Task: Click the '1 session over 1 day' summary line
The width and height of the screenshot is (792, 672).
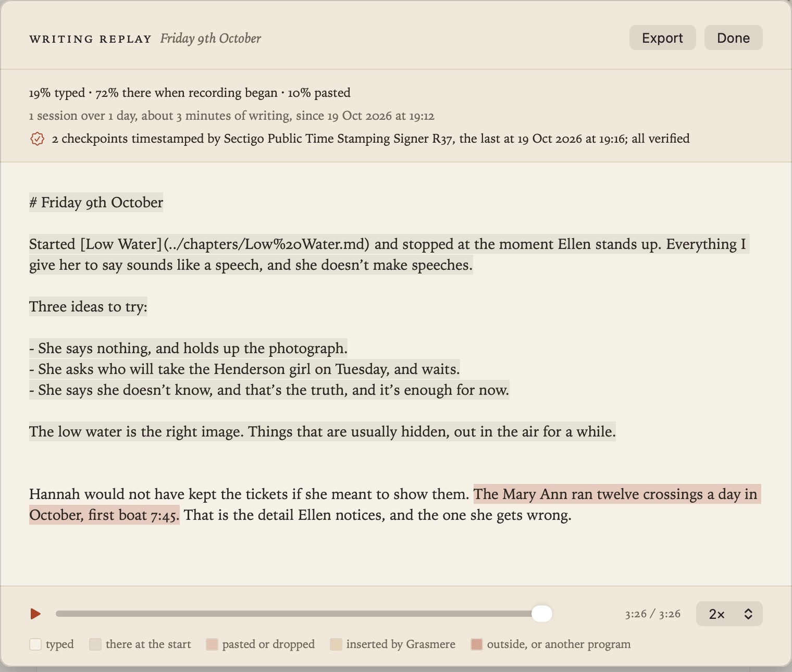Action: click(232, 116)
